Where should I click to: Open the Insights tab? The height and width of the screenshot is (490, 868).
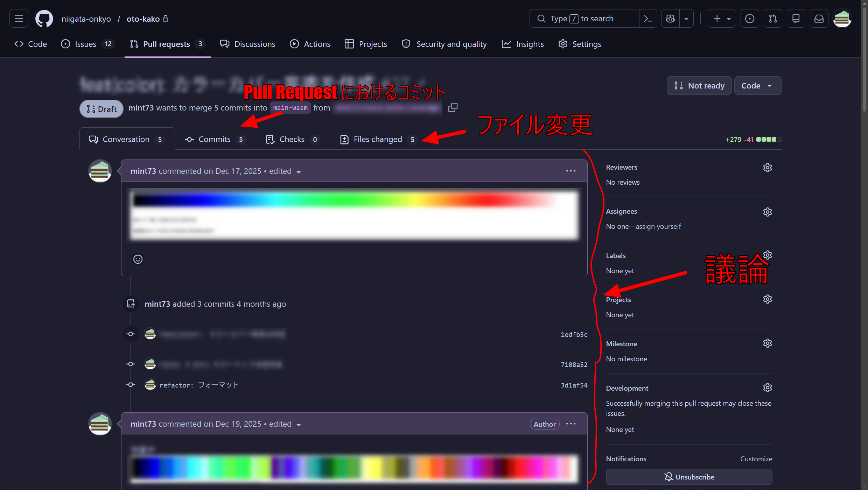[523, 44]
